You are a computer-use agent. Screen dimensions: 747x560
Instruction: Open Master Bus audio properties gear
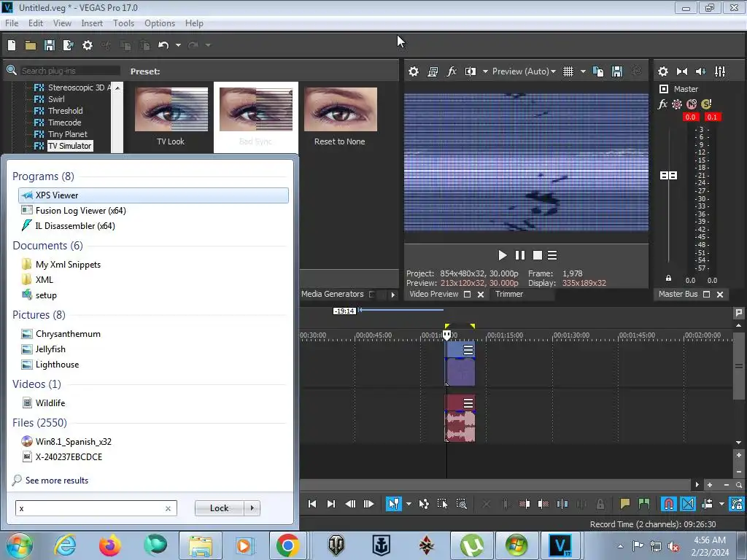(x=662, y=71)
